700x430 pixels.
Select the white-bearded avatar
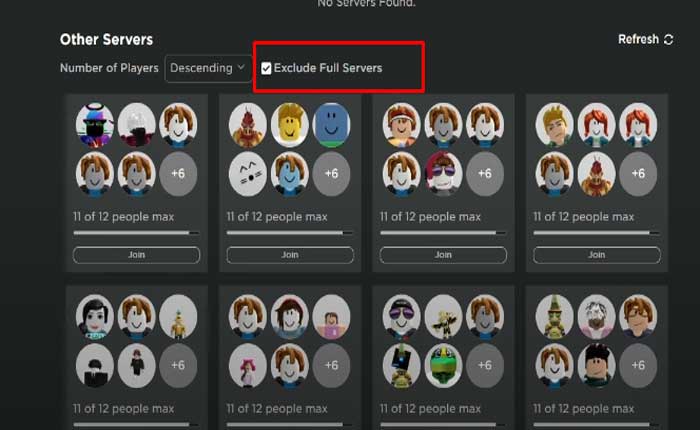[596, 317]
